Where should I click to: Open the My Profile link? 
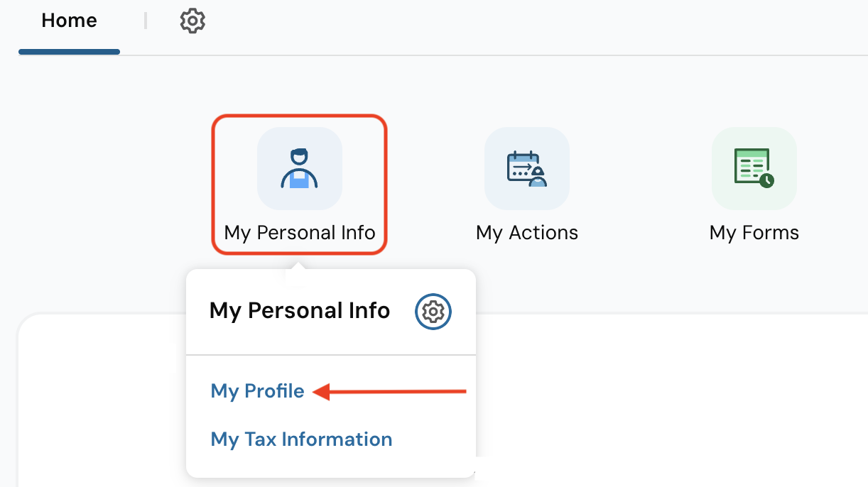(257, 391)
